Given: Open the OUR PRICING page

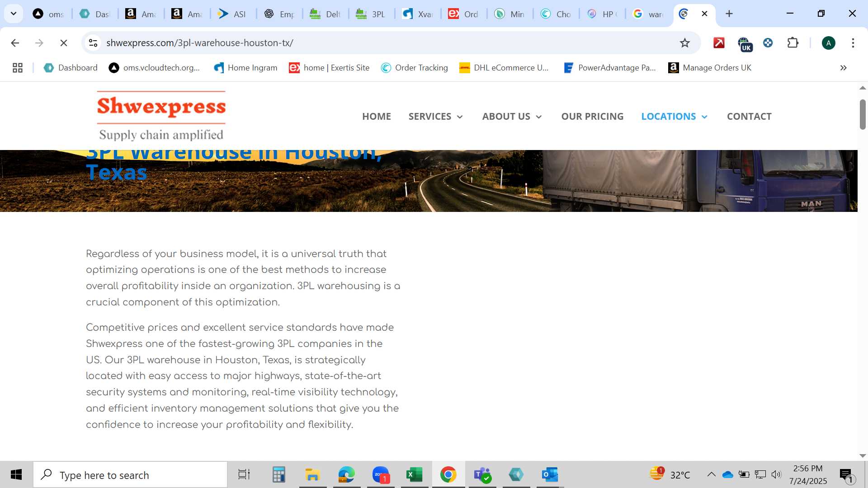Looking at the screenshot, I should tap(592, 116).
